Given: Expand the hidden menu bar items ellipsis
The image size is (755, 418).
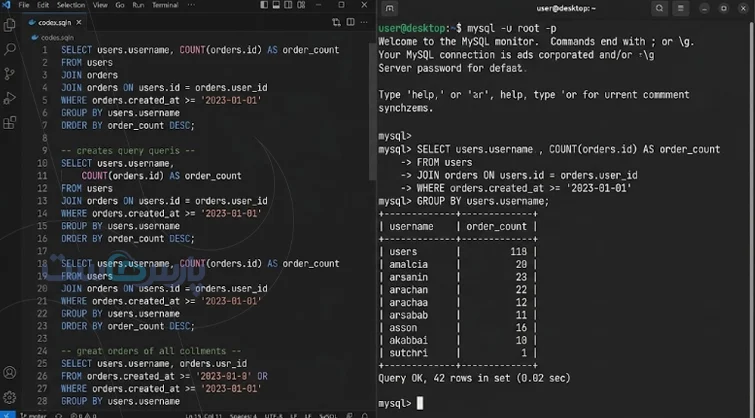Looking at the screenshot, I should click(191, 5).
